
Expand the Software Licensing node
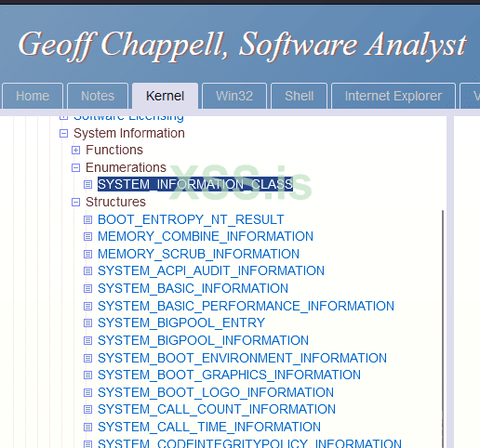63,117
